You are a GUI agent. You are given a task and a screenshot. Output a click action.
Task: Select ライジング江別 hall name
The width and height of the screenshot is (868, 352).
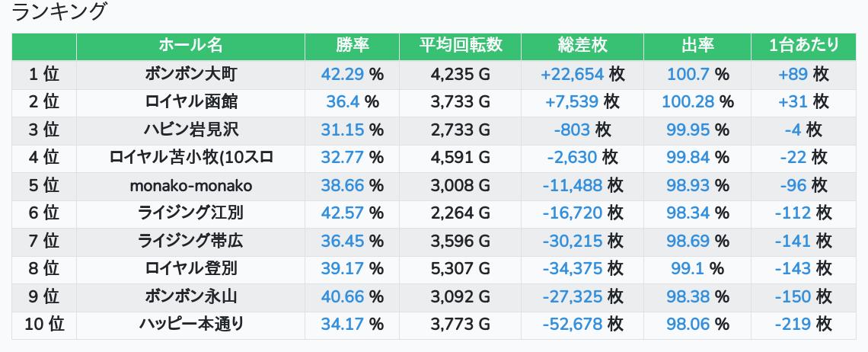tap(190, 213)
